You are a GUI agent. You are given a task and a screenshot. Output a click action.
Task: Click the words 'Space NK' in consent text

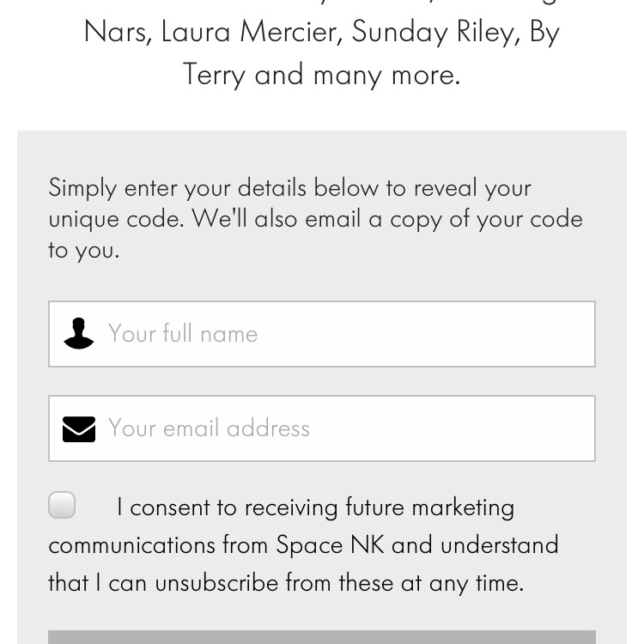click(331, 545)
